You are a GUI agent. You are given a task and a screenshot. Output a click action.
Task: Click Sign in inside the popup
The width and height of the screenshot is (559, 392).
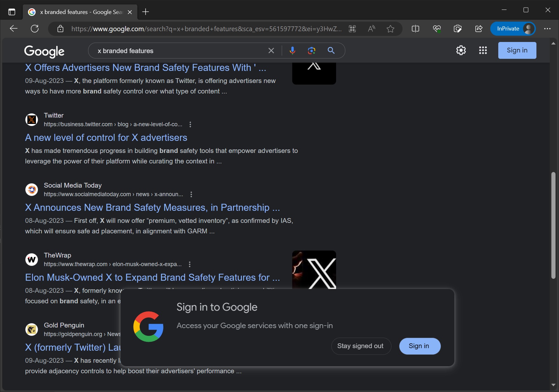click(420, 346)
